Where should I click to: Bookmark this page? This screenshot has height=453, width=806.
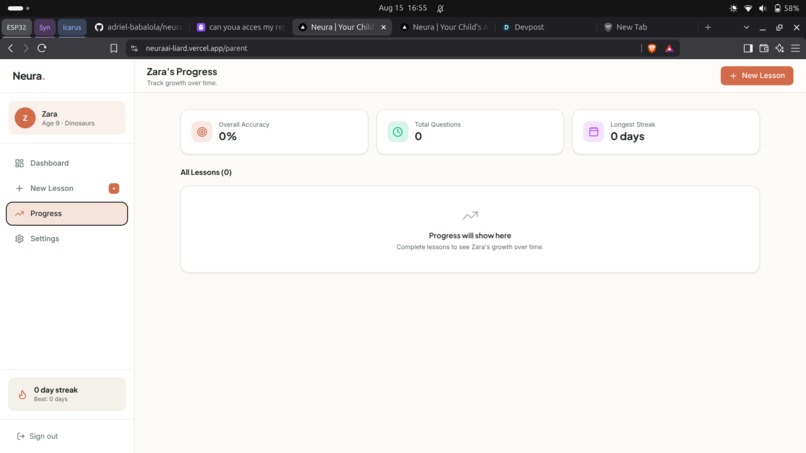(x=114, y=48)
